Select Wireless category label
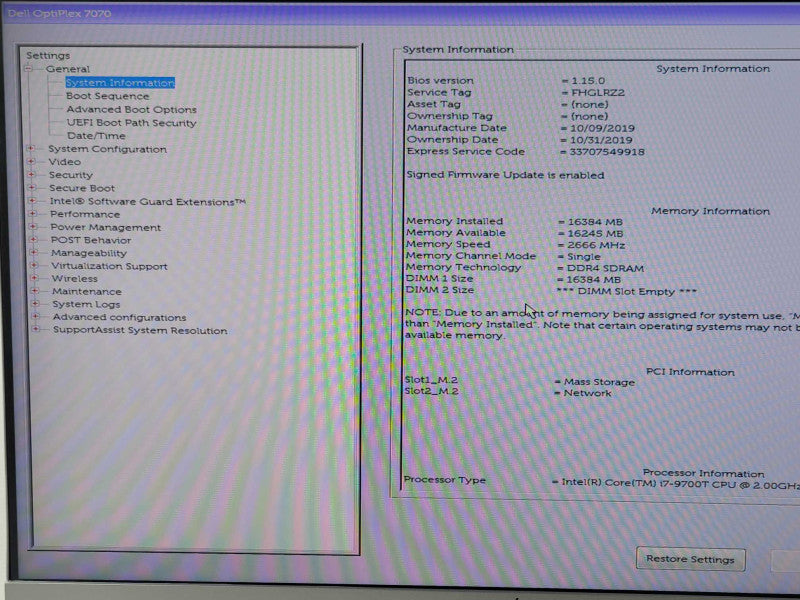The image size is (800, 600). click(x=74, y=279)
